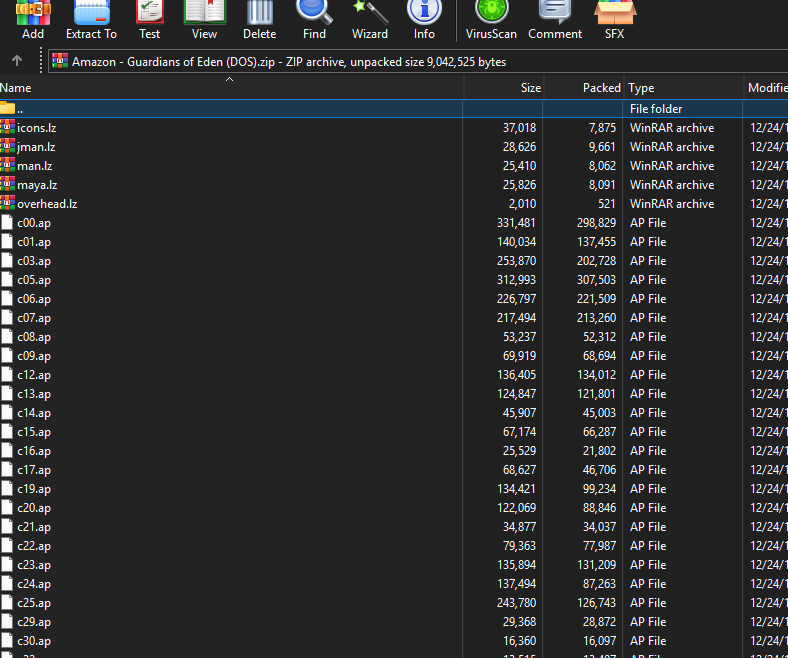788x658 pixels.
Task: Click the c00.ap file icon
Action: (x=7, y=223)
